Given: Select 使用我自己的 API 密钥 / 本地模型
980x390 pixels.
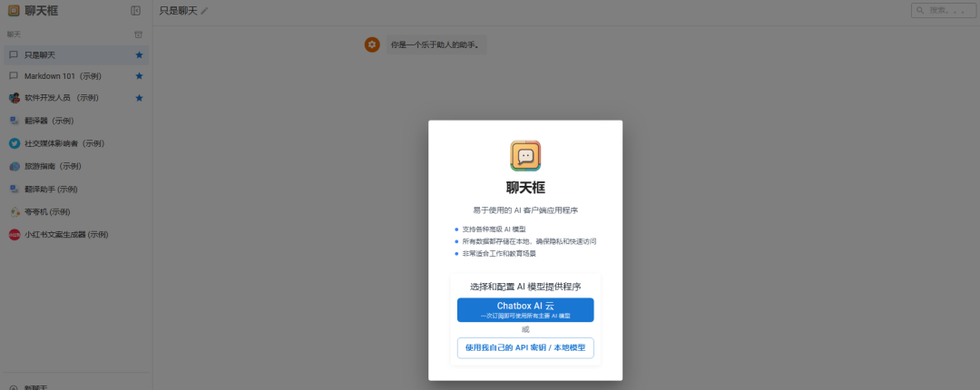Looking at the screenshot, I should (525, 348).
